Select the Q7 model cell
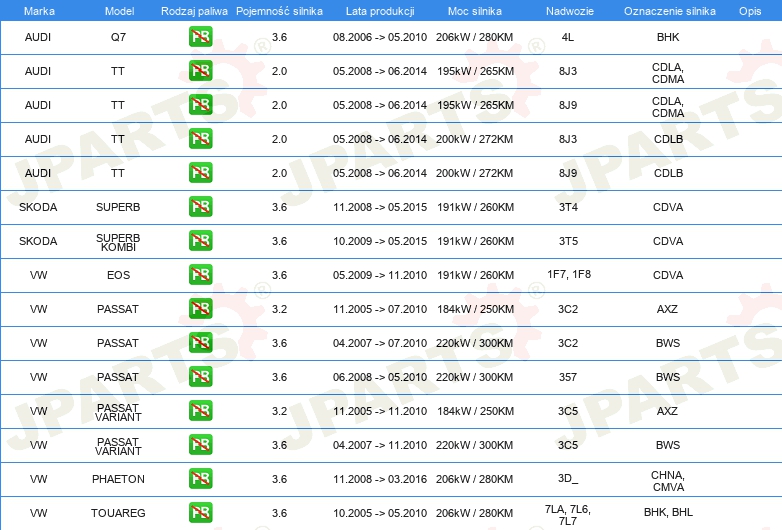Viewport: 782px width, 530px height. (118, 37)
